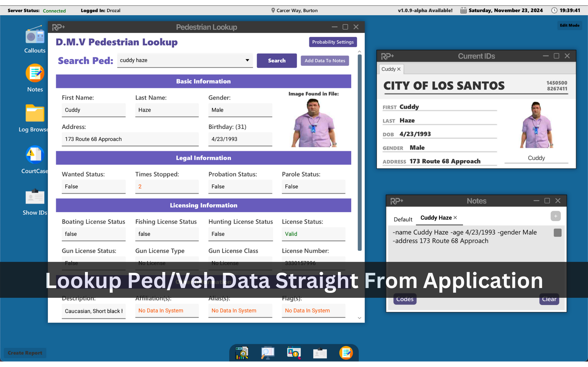Expand the Search Ped dropdown arrow

(247, 60)
